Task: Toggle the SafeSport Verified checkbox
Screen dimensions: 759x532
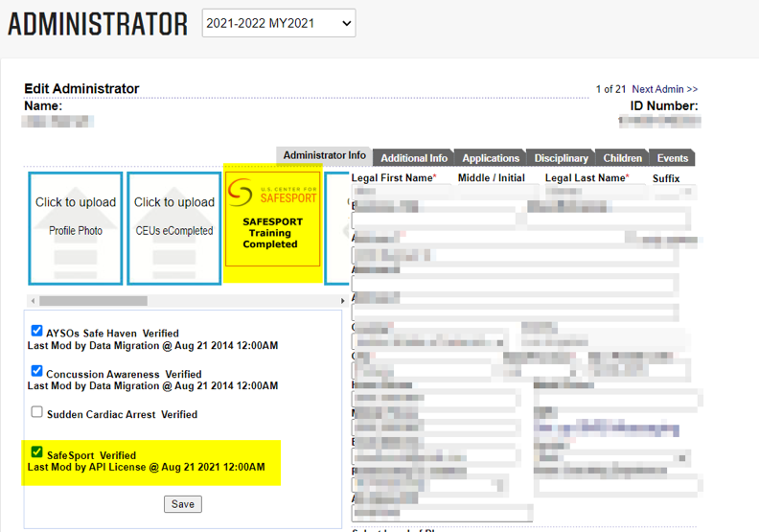Action: click(x=36, y=452)
